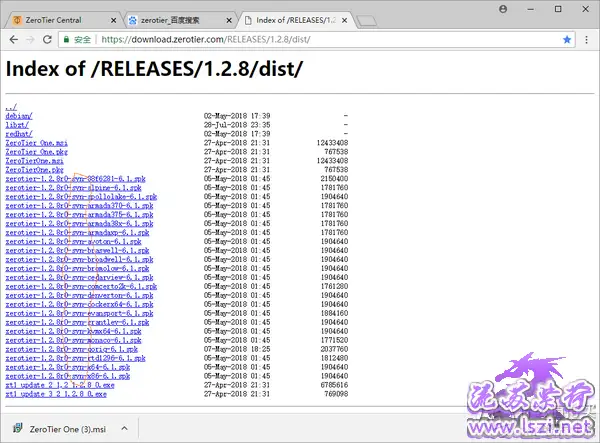Click the forward navigation arrow
600x443 pixels.
[30, 39]
